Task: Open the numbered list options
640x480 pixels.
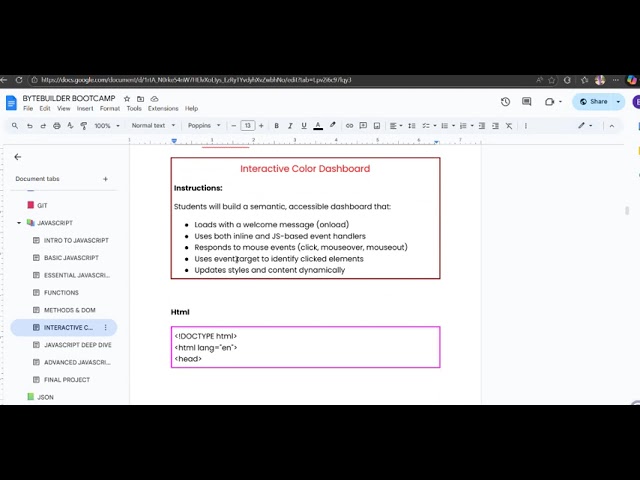Action: click(467, 126)
